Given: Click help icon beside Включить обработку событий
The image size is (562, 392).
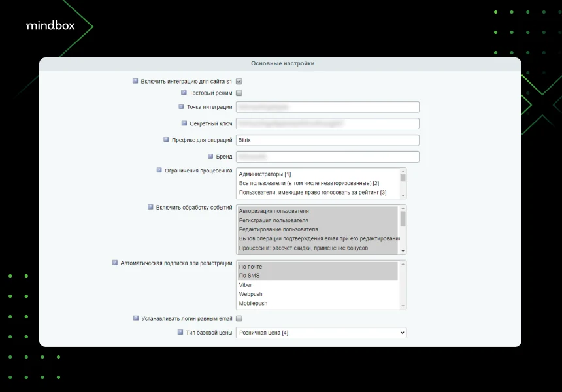Looking at the screenshot, I should pyautogui.click(x=150, y=207).
